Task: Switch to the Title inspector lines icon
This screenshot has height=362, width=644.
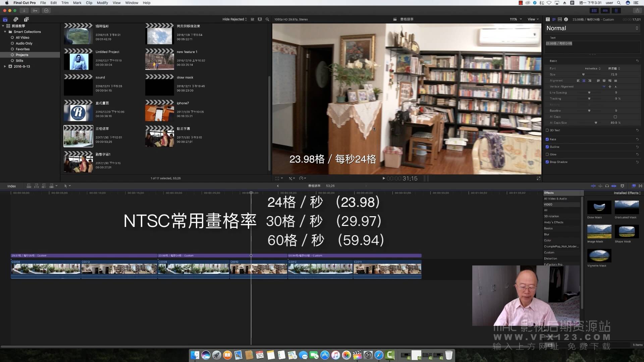Action: [554, 19]
